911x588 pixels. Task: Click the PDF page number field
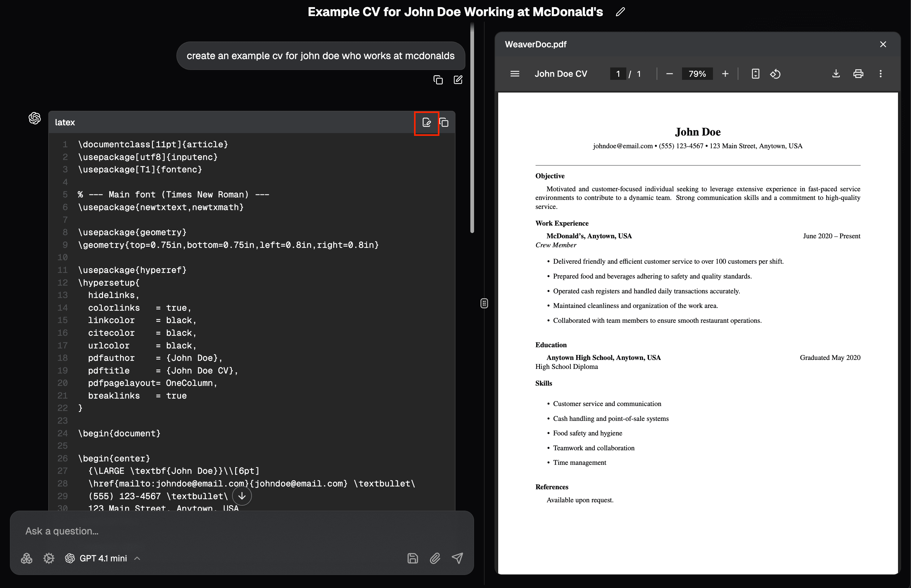(618, 74)
